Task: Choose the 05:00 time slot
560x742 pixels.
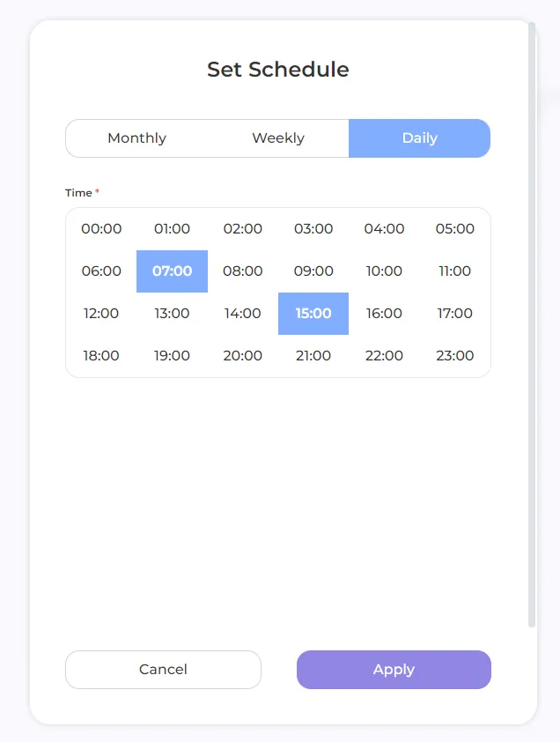Action: pyautogui.click(x=455, y=229)
